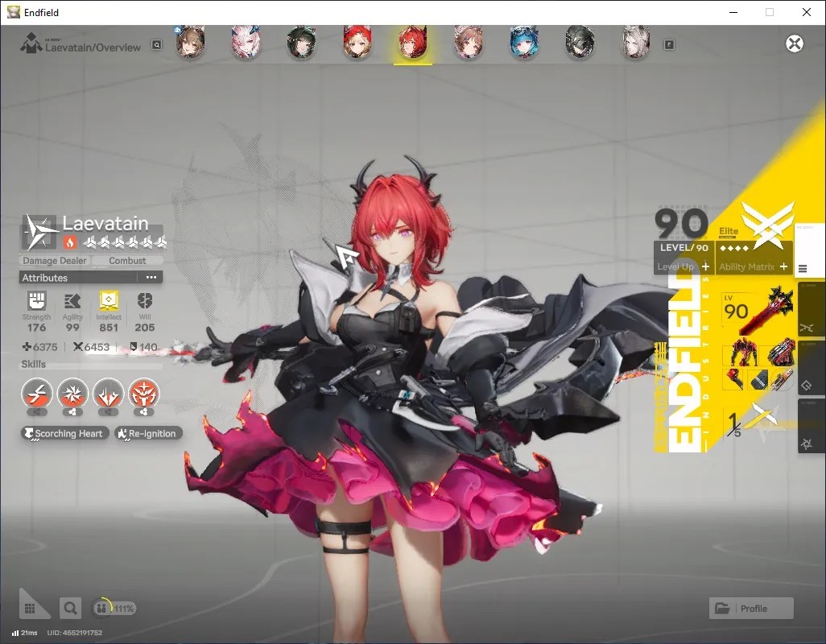This screenshot has width=826, height=644.
Task: Click the Laevatain/Overview breadcrumb logo icon
Action: [31, 43]
